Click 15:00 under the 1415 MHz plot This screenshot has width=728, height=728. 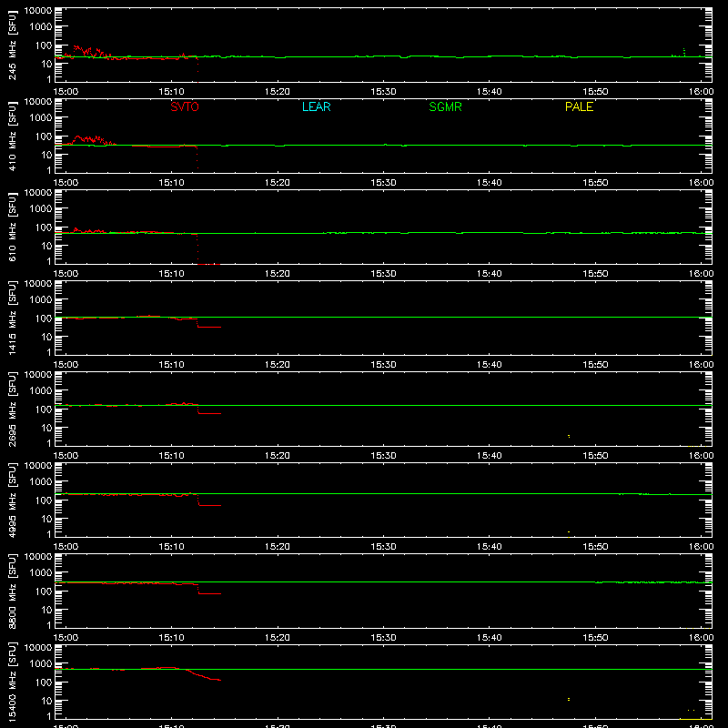pos(66,365)
